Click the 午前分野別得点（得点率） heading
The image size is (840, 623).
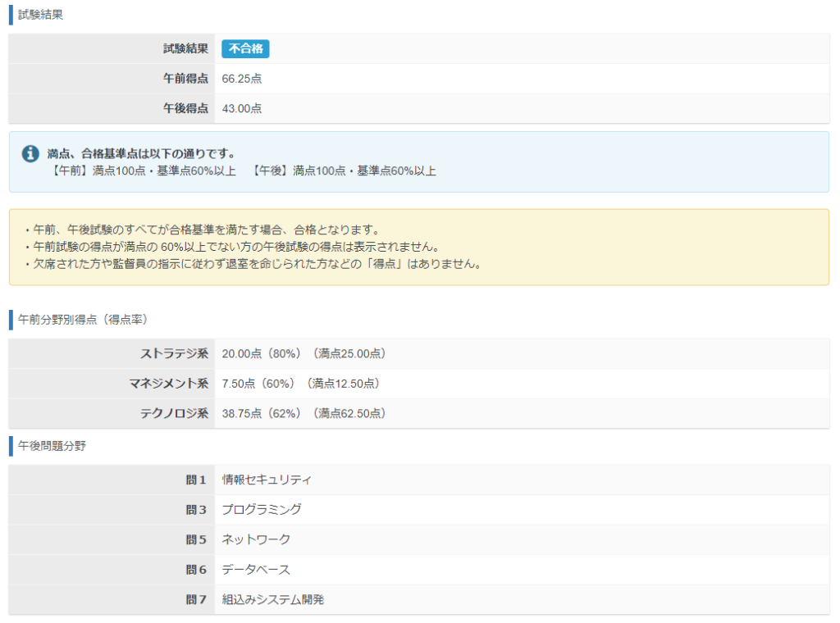click(82, 319)
